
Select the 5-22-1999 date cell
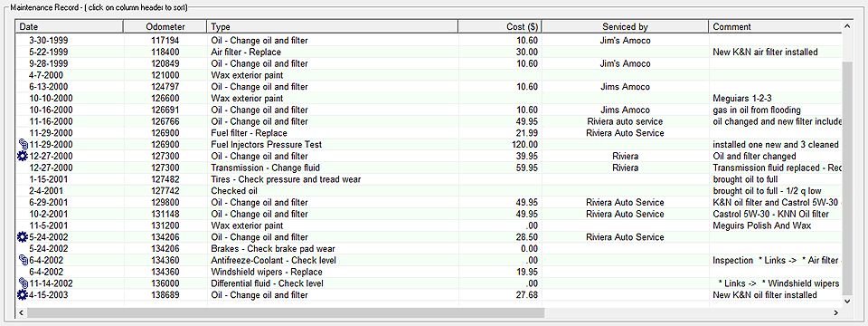click(x=49, y=53)
